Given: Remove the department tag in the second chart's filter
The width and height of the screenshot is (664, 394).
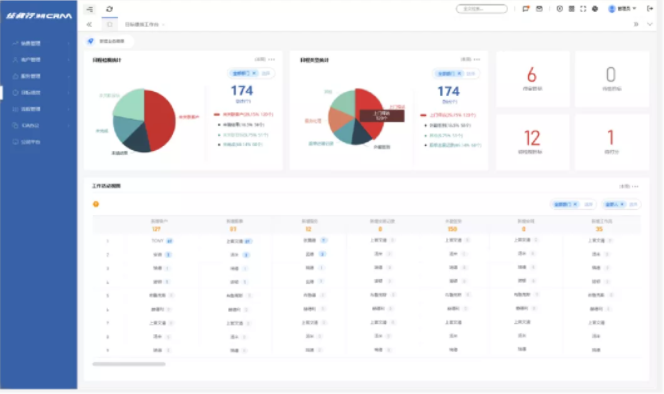Looking at the screenshot, I should click(459, 74).
